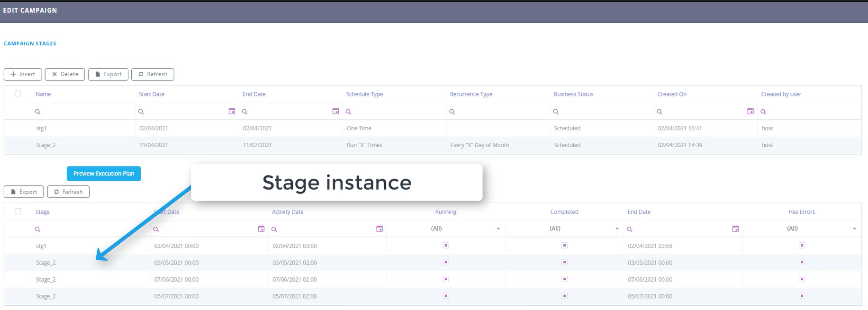Tick select-all checkbox in Campaign Stages grid
This screenshot has height=310, width=868.
[x=18, y=94]
